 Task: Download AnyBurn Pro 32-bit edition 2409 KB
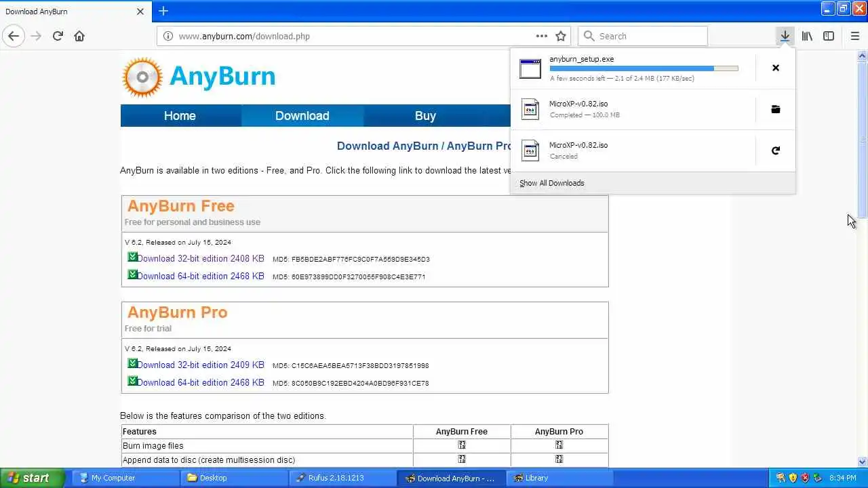pos(201,365)
